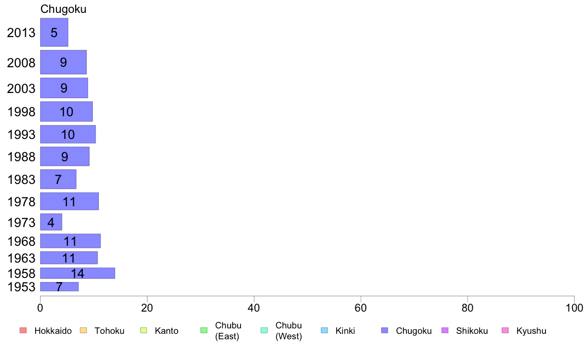The width and height of the screenshot is (588, 364).
Task: Select the 1998 bar showing 10
Action: [x=66, y=111]
